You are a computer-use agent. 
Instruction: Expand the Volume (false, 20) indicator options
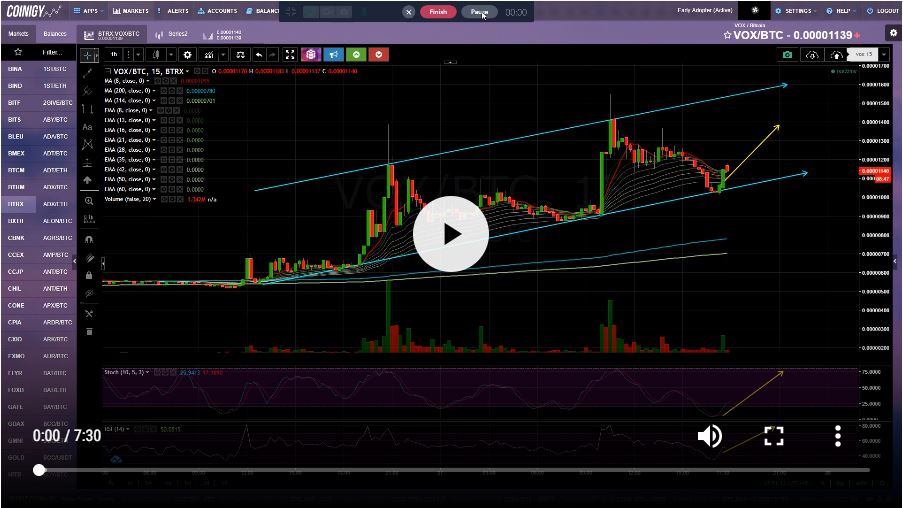154,199
